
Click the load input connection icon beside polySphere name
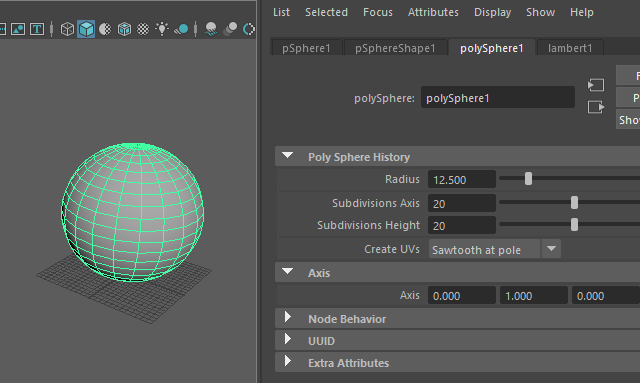click(x=596, y=85)
